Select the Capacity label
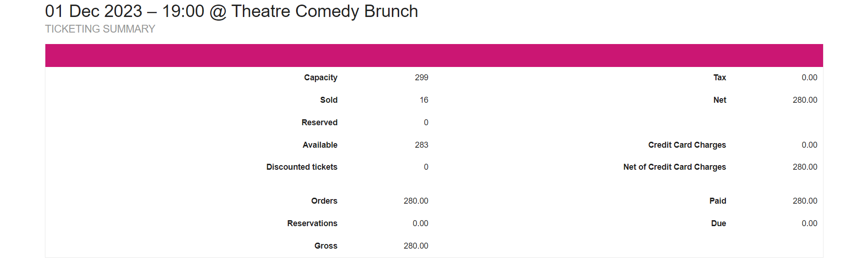 pos(321,78)
